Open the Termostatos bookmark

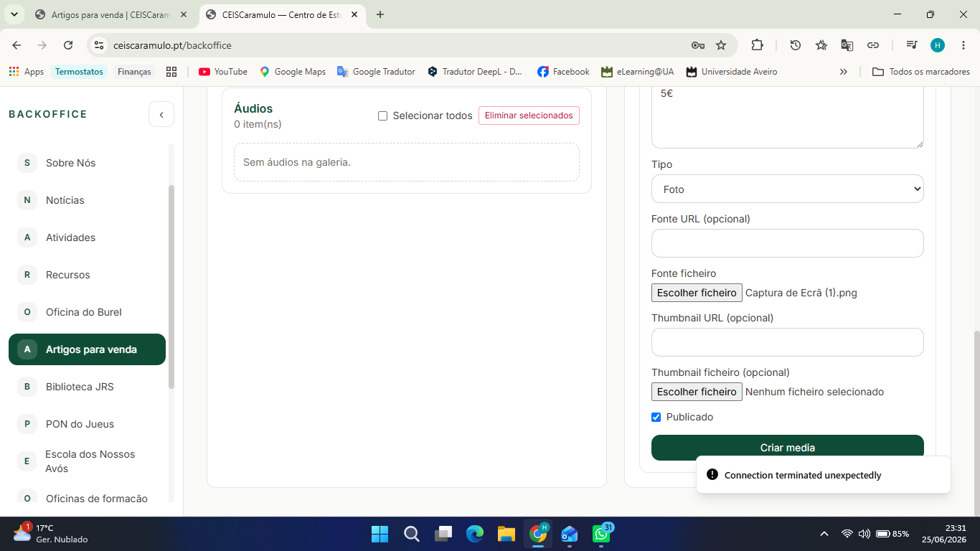(x=79, y=72)
